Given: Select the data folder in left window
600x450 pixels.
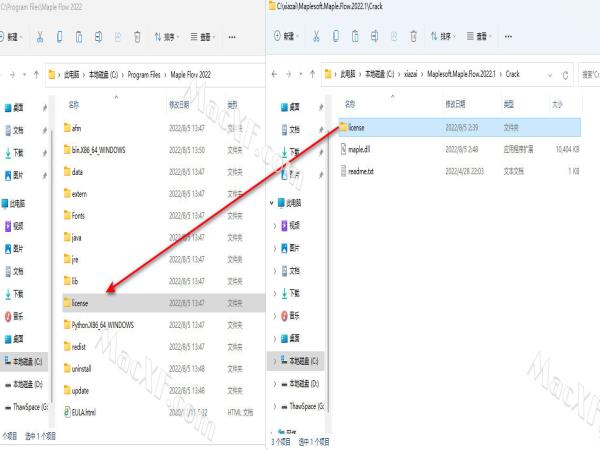Looking at the screenshot, I should click(x=164, y=172).
